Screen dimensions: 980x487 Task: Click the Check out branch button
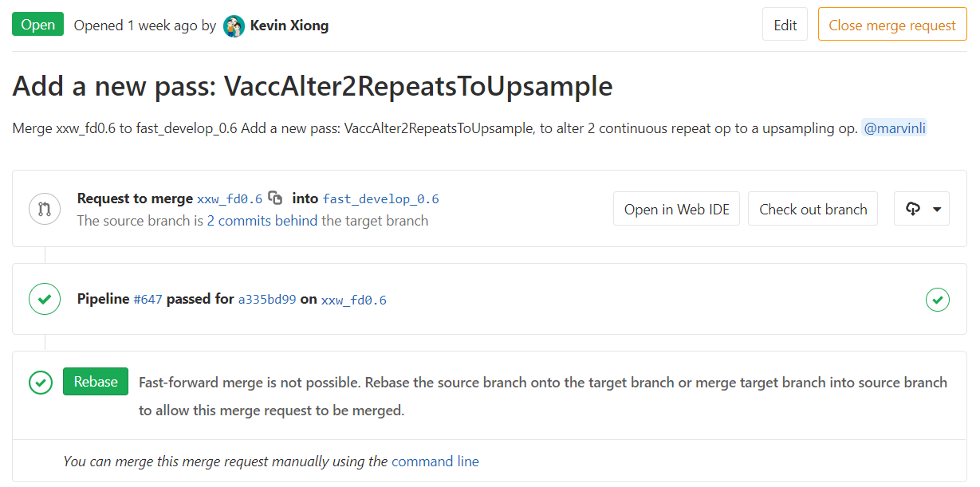(813, 209)
